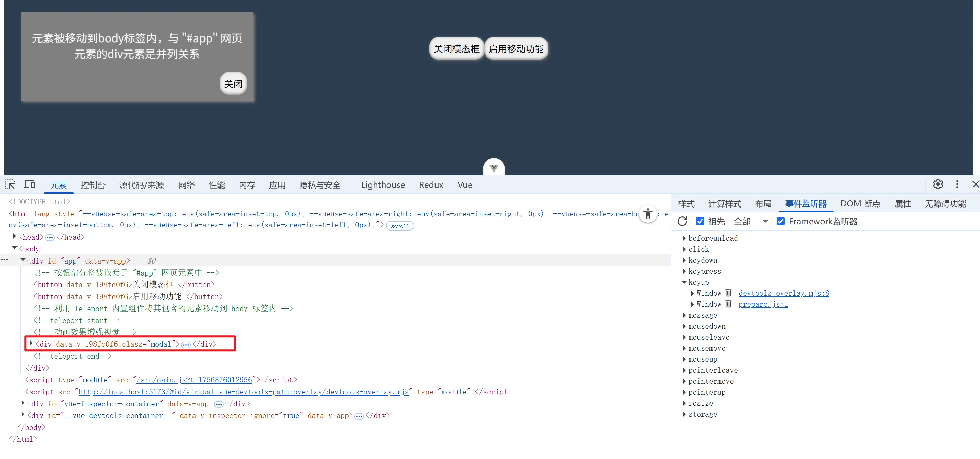Delete keyup listener from devtools-overlay.mjs
Screen dimensions: 980x459
coord(728,293)
